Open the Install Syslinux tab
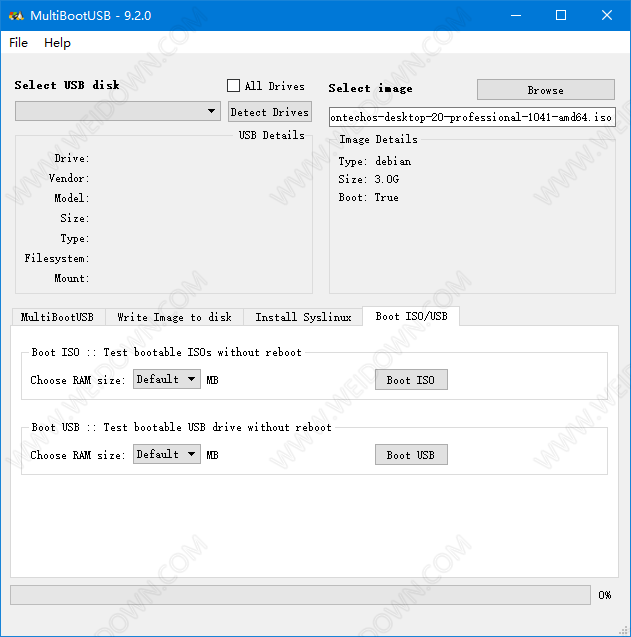This screenshot has width=631, height=637. [303, 317]
